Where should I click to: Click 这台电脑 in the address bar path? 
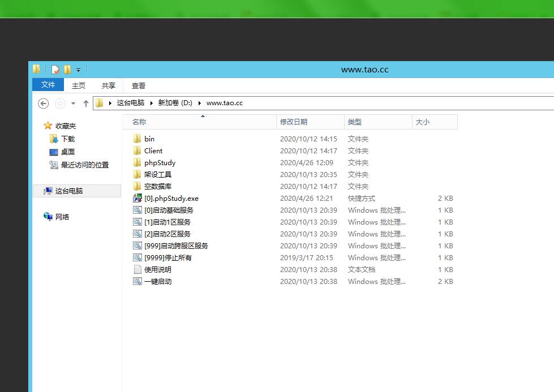(x=130, y=103)
